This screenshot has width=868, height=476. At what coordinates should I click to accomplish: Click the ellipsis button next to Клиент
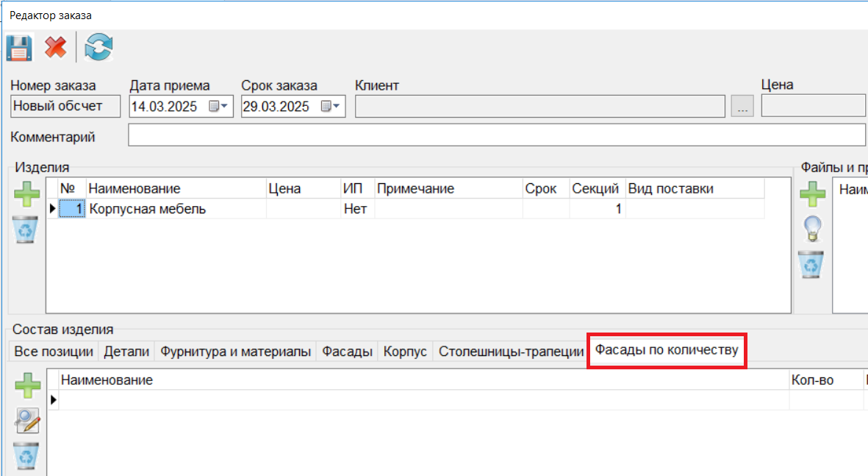tap(742, 107)
